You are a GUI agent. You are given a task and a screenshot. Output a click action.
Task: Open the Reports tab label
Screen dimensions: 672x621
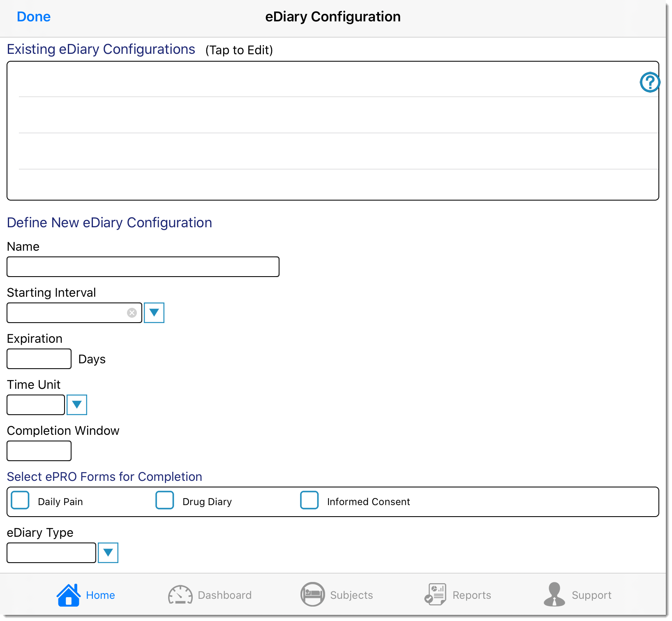pyautogui.click(x=472, y=595)
